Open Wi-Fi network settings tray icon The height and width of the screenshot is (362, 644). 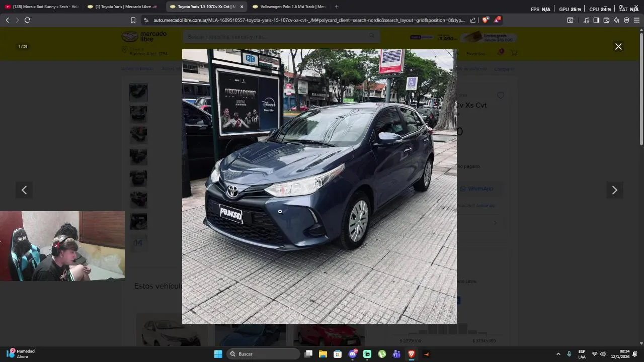pos(595,354)
